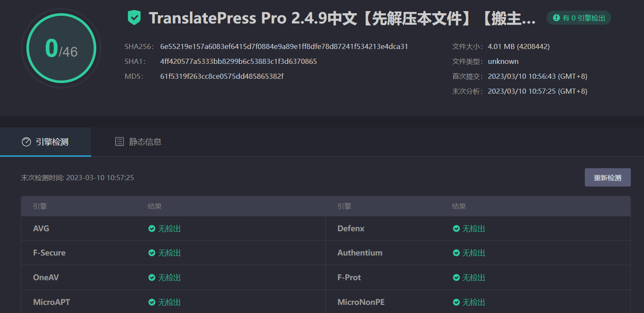Viewport: 644px width, 313px height.
Task: Click the 无检出 result text for MicroAPT
Action: click(170, 302)
